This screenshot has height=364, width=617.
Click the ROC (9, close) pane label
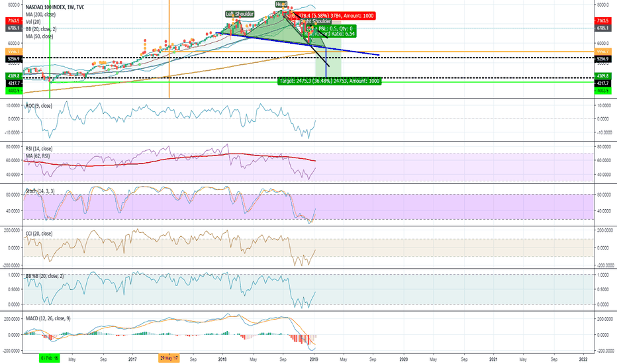(38, 106)
